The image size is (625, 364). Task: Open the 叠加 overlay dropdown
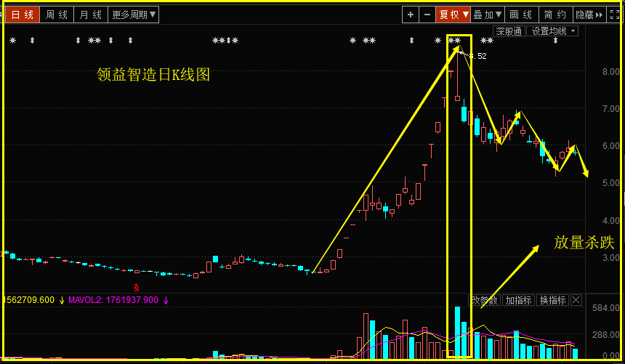(488, 15)
